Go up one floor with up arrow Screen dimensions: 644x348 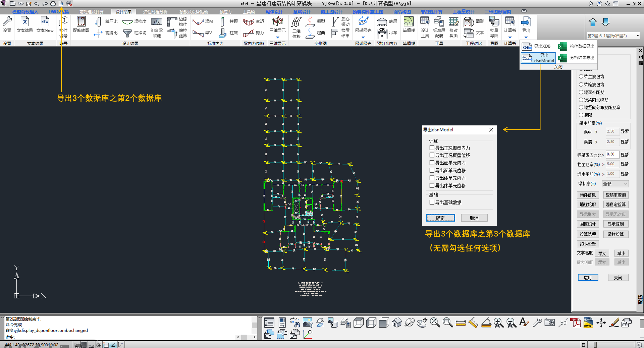tap(593, 22)
